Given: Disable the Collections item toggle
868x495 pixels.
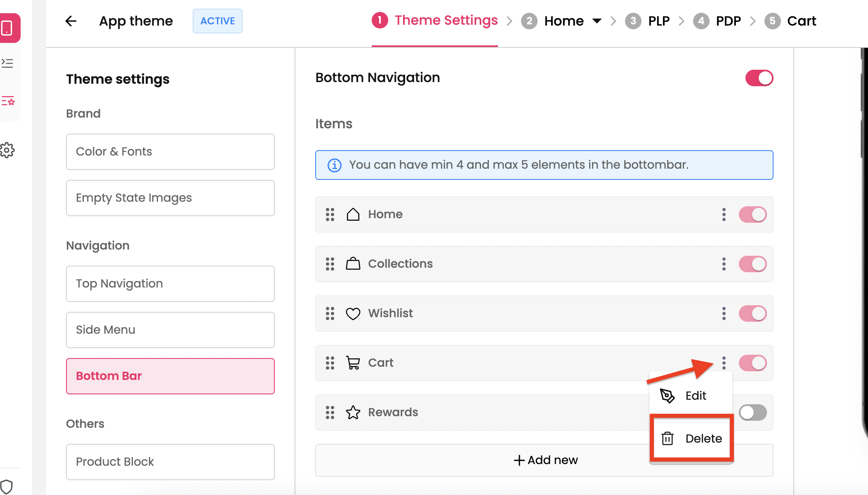Looking at the screenshot, I should 752,264.
